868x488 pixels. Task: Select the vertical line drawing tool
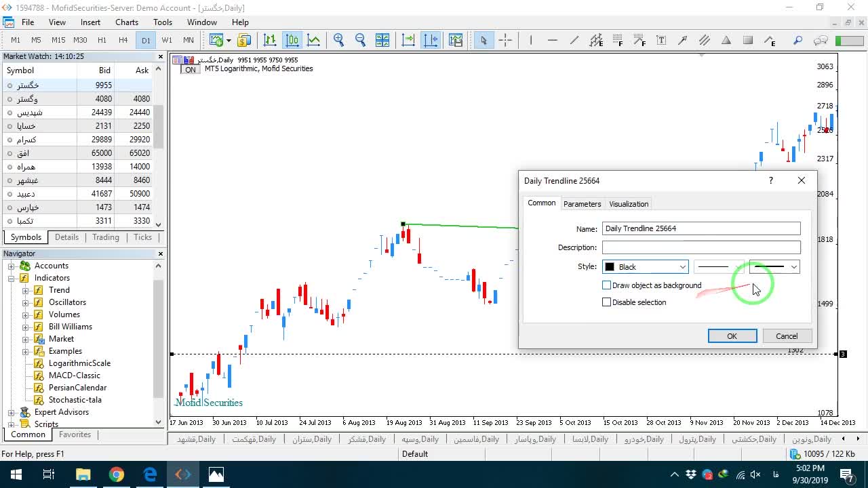pos(531,40)
